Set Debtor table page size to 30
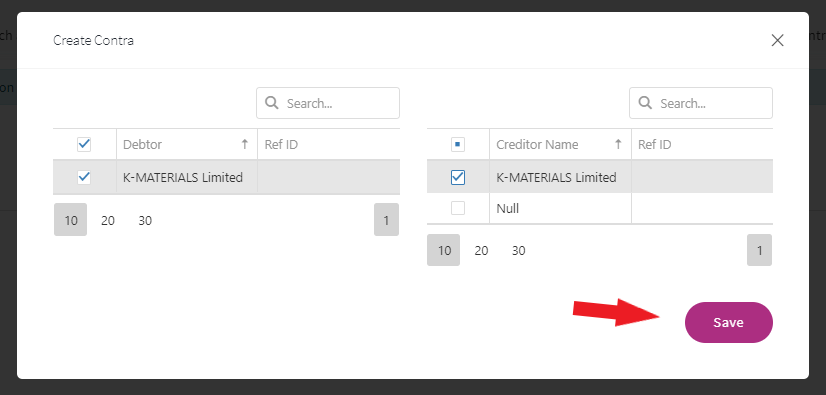This screenshot has height=395, width=826. pyautogui.click(x=145, y=220)
